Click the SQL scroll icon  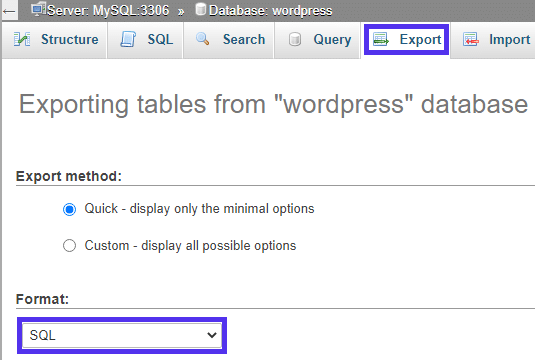point(128,39)
